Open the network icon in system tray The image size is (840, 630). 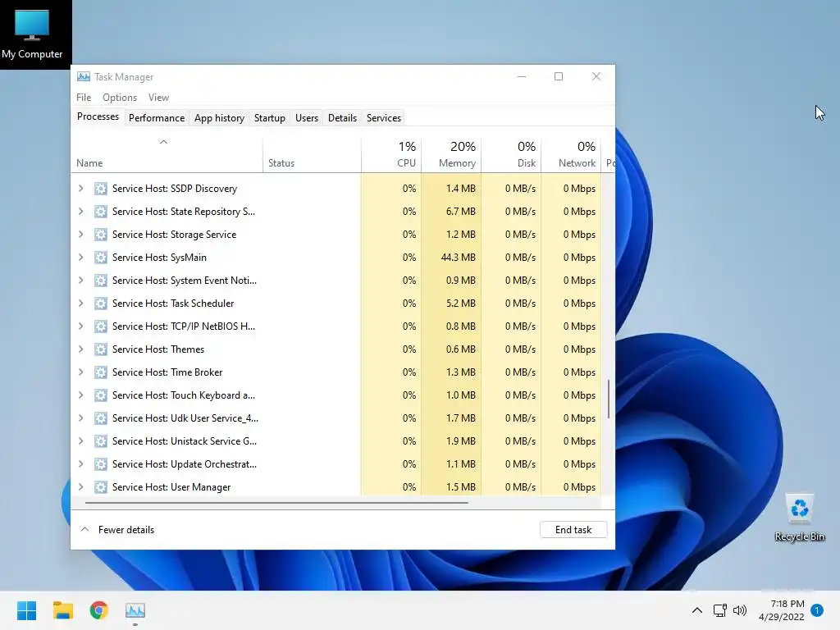coord(719,610)
